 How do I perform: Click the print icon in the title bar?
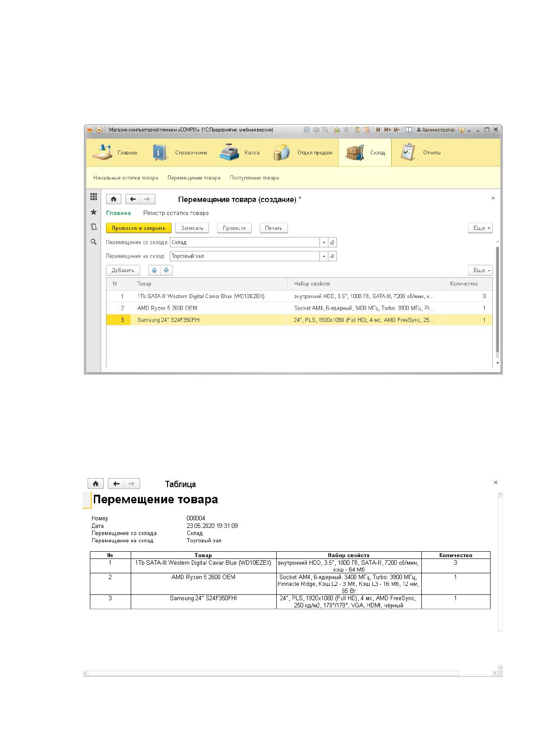tap(316, 130)
